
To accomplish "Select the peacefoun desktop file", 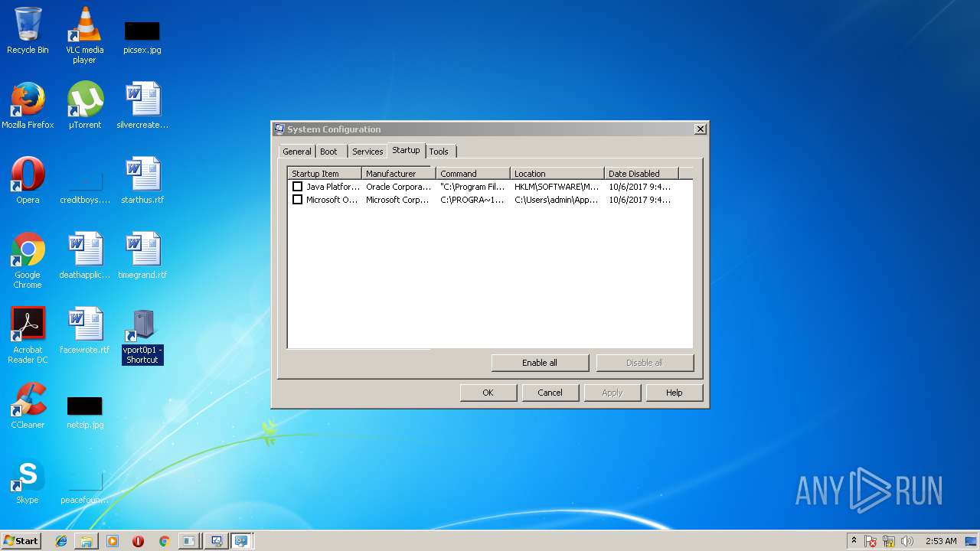I will [84, 488].
